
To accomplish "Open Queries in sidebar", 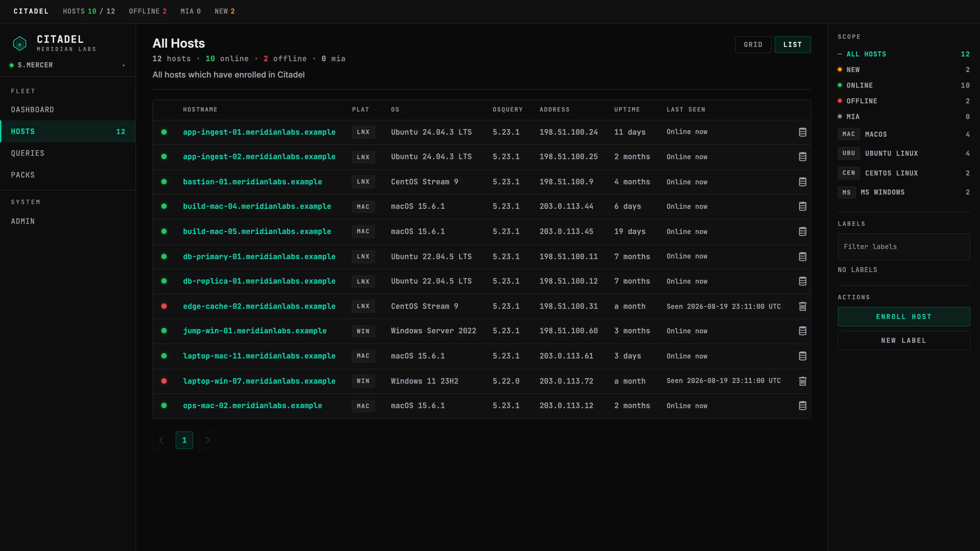I will pos(68,153).
